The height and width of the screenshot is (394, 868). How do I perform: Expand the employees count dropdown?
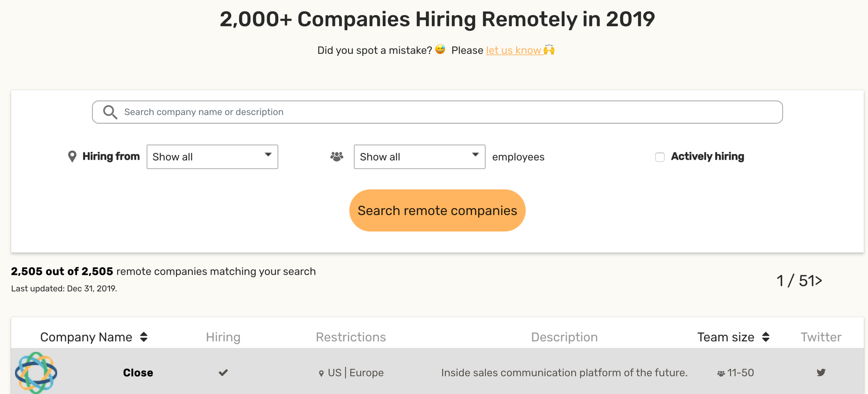point(419,157)
